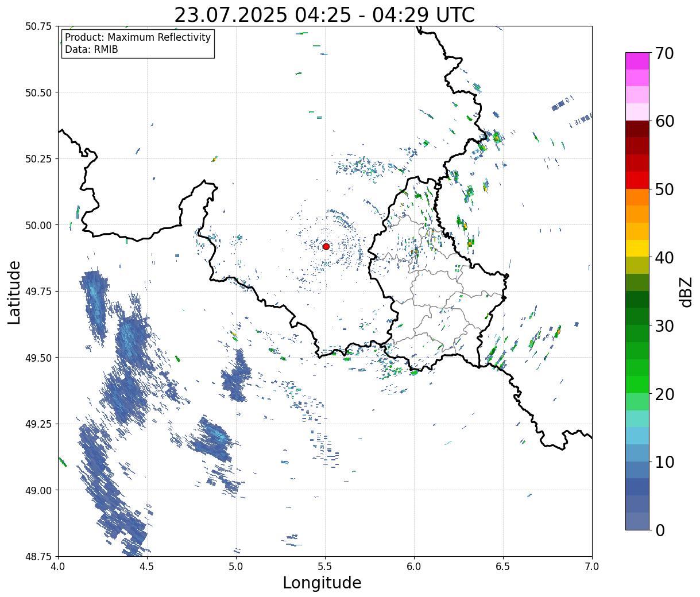Click the longitude tick label 4.5

point(147,567)
